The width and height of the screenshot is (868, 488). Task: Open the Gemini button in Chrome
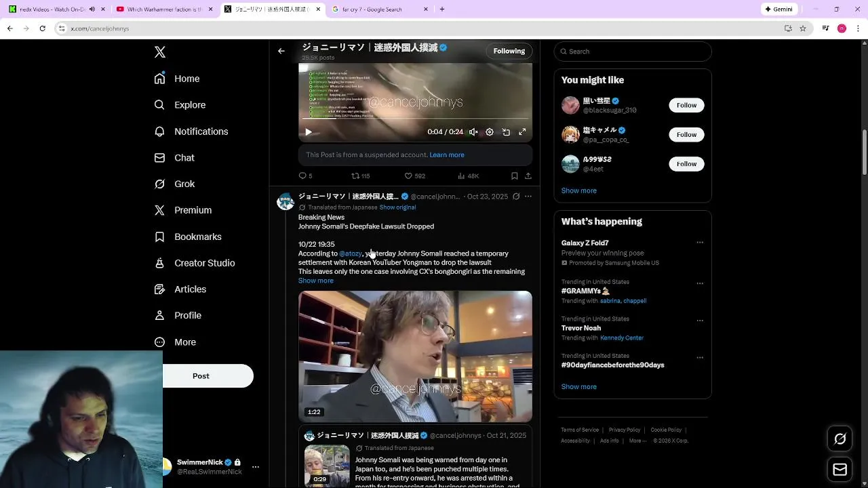(x=778, y=9)
